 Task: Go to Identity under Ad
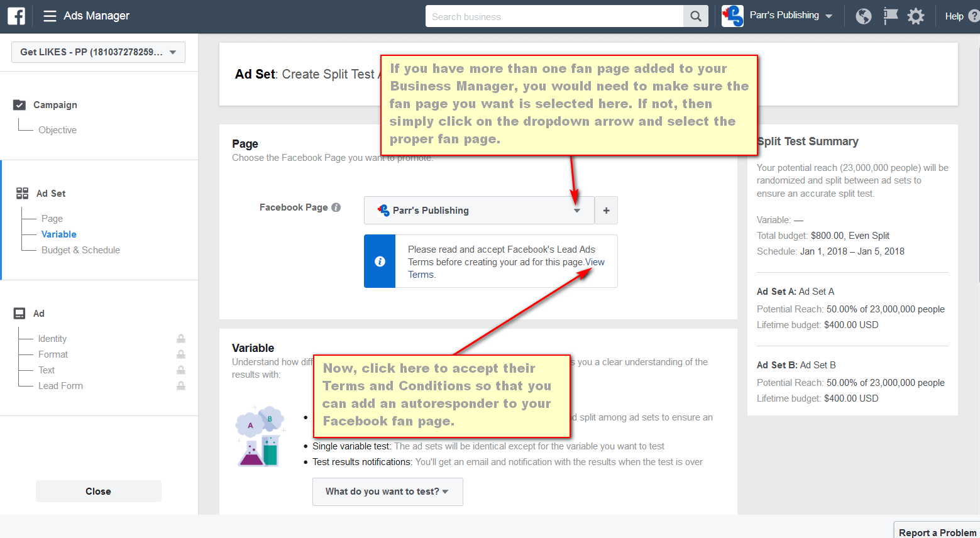click(52, 339)
